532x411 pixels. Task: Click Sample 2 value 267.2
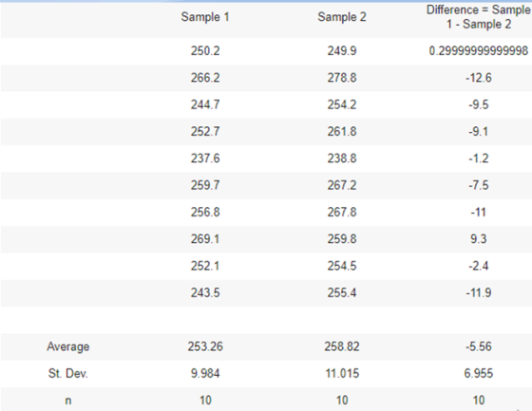tap(342, 185)
